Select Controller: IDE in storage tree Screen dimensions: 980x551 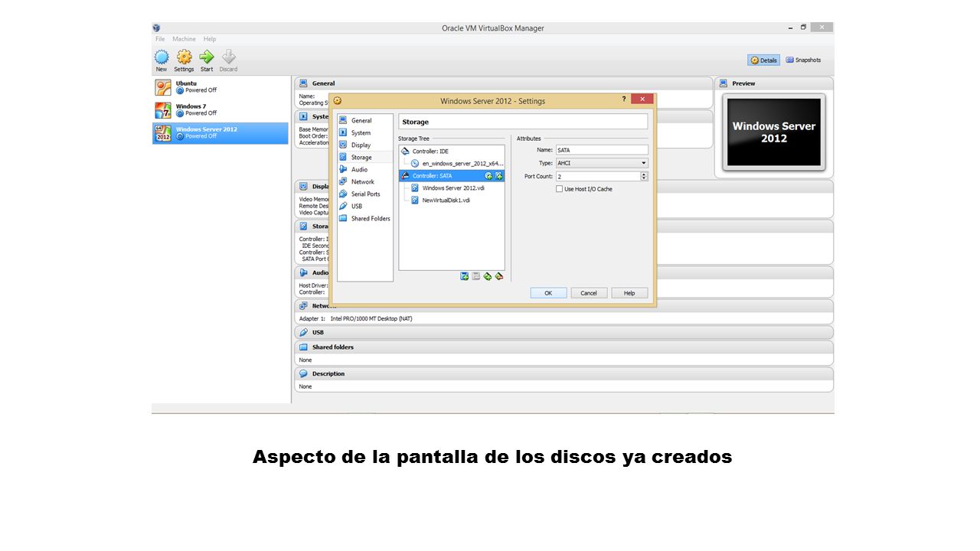[452, 152]
